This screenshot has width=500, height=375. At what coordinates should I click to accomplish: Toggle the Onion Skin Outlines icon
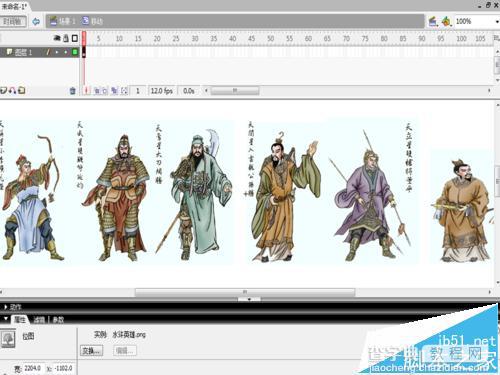105,91
